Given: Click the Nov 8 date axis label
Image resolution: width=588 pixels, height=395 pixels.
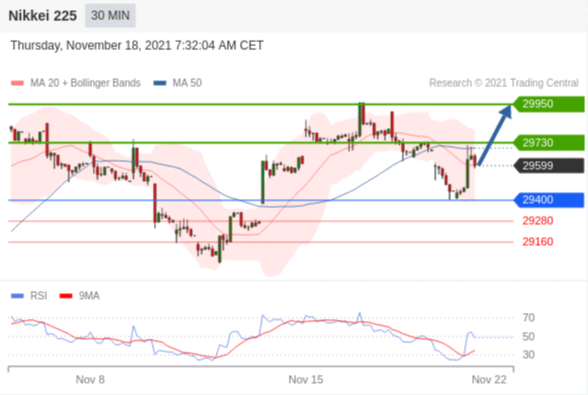Looking at the screenshot, I should (x=90, y=380).
